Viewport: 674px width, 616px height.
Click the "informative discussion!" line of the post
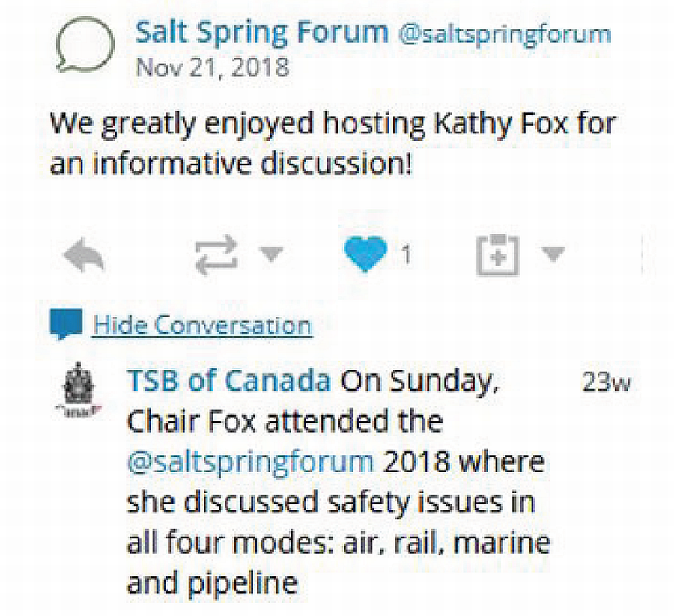(x=232, y=164)
